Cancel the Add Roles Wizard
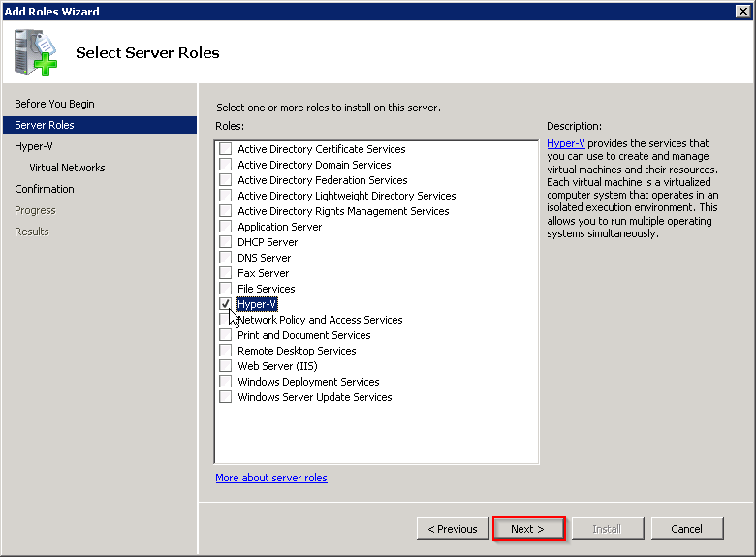The width and height of the screenshot is (756, 557). pos(687,529)
